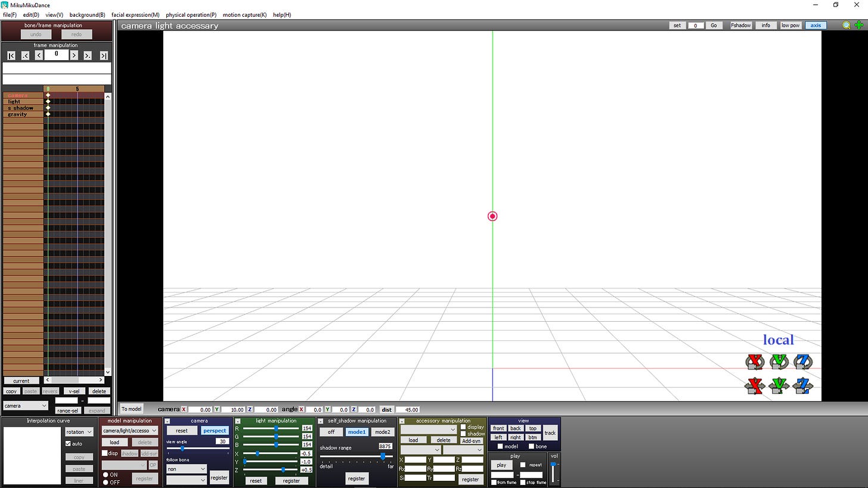This screenshot has height=488, width=868.
Task: Click the lower green Y move gizmo icon
Action: 779,386
